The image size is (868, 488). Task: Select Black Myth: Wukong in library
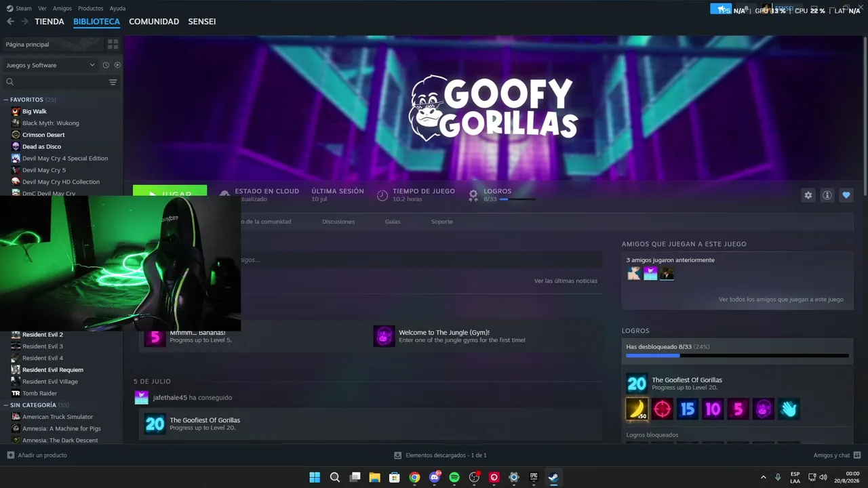point(50,123)
